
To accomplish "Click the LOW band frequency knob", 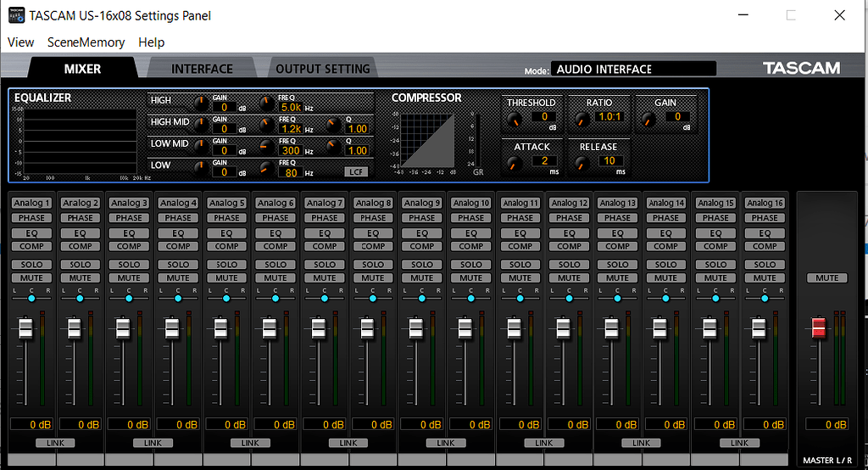I will (267, 168).
